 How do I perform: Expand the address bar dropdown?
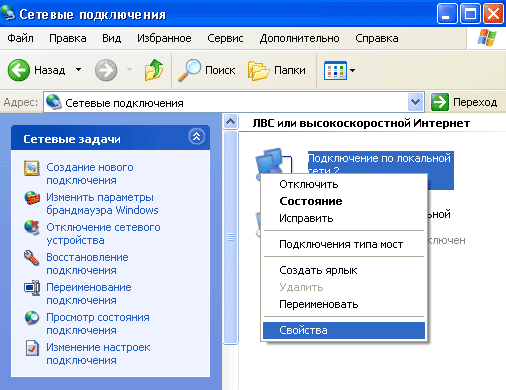[x=415, y=102]
